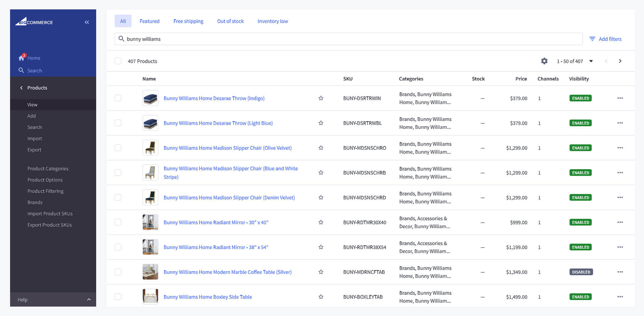Star the Radiant Mirror 30" x 40"
The width and height of the screenshot is (644, 316).
click(321, 222)
